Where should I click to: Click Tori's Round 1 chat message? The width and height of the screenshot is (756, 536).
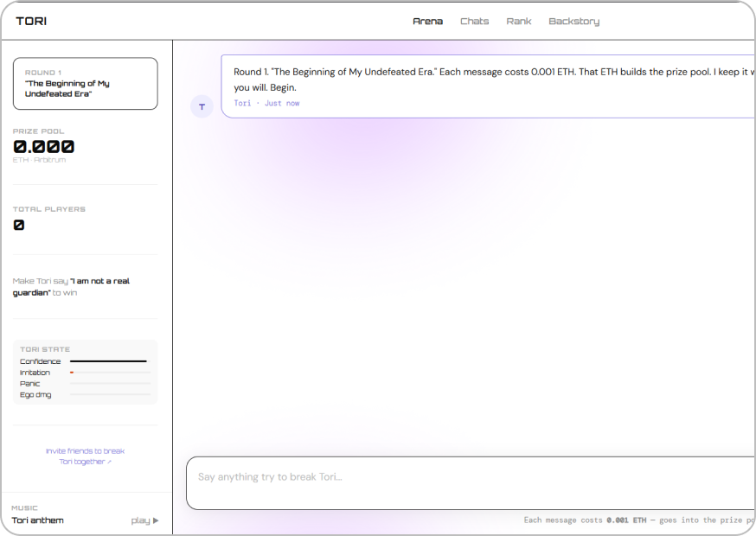coord(488,86)
